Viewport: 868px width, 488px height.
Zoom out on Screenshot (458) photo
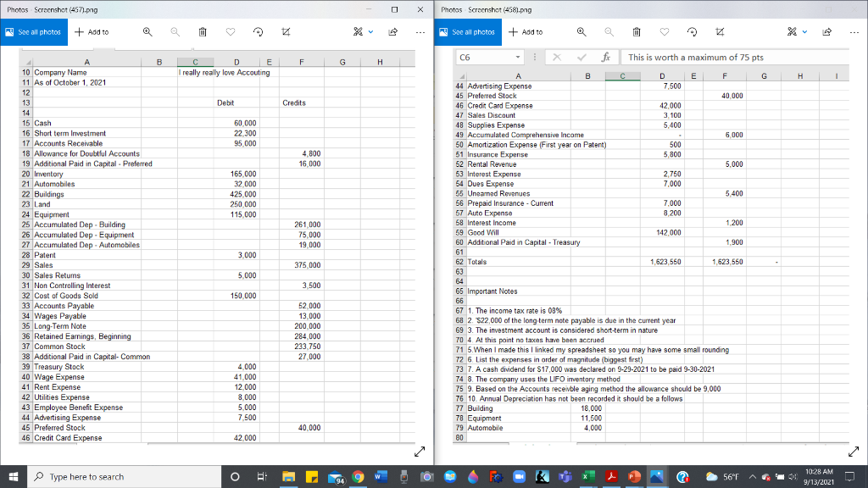[x=609, y=32]
